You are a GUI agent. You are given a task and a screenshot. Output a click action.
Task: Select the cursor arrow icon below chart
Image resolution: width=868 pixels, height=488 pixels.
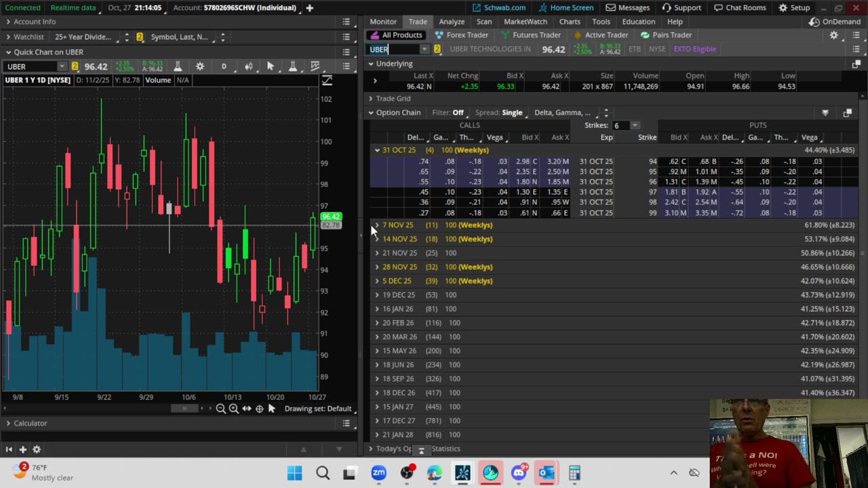272,409
